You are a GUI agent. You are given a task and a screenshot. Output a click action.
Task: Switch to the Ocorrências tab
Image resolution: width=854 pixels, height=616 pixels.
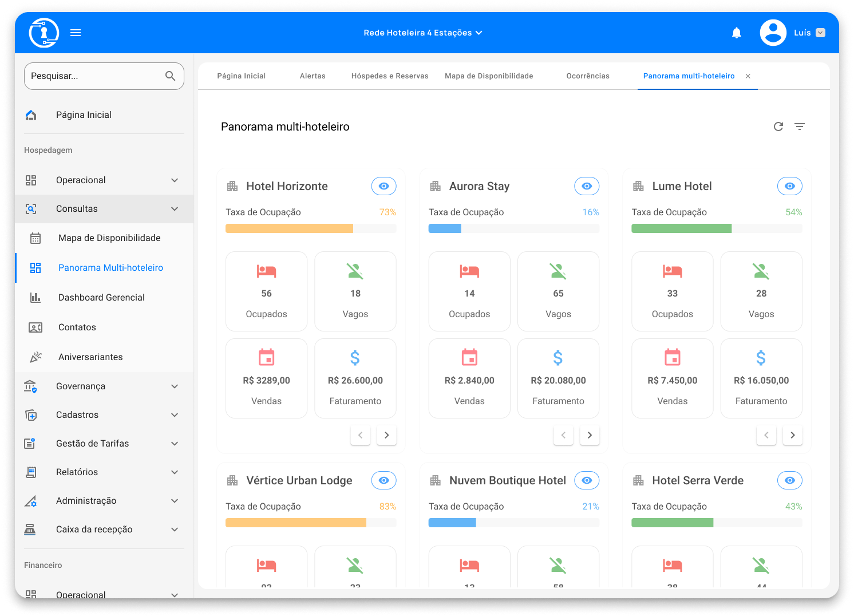(x=588, y=76)
